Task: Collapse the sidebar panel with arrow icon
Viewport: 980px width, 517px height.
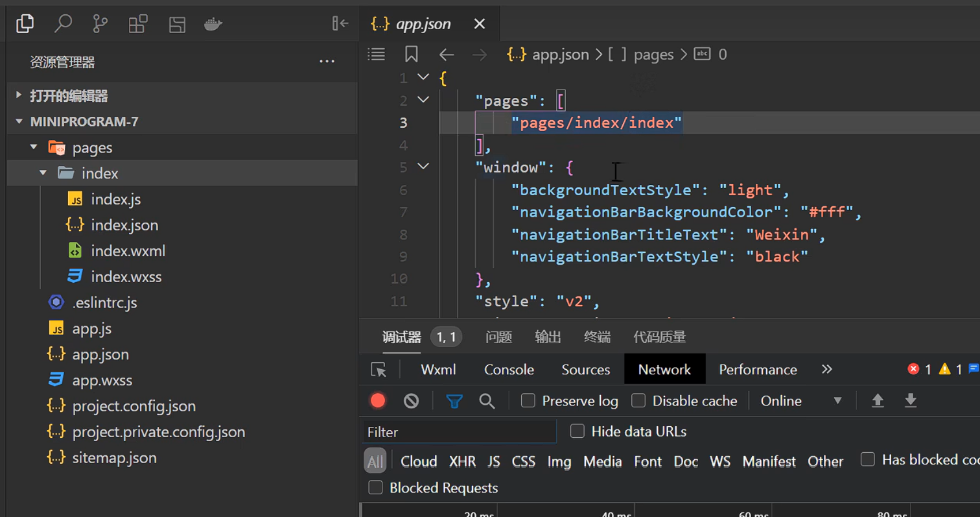Action: (340, 24)
